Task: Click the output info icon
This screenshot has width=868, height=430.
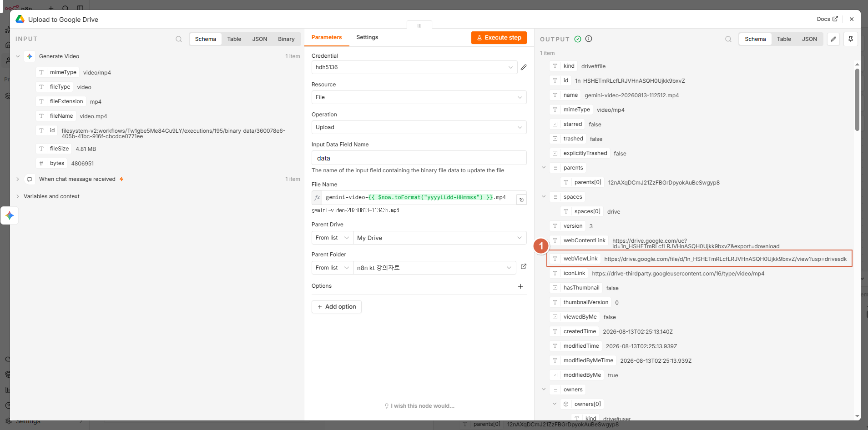Action: [589, 39]
